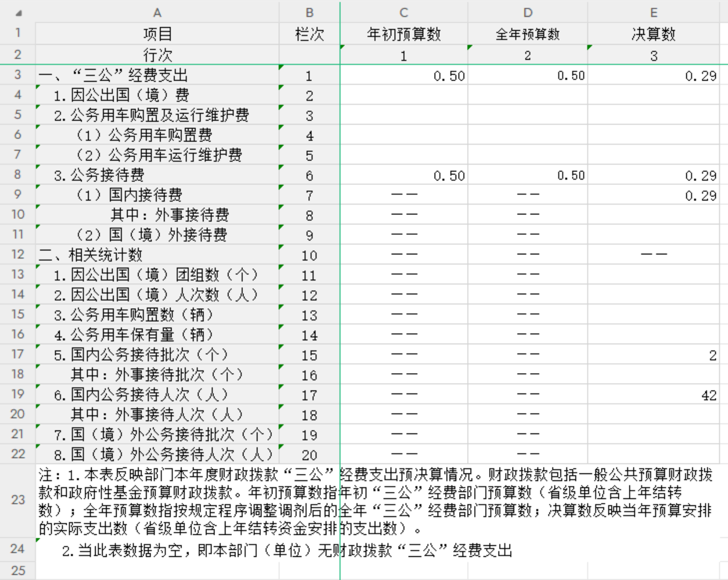Click the 全年预算数 header cell
Viewport: 728px width, 580px height.
pyautogui.click(x=528, y=34)
